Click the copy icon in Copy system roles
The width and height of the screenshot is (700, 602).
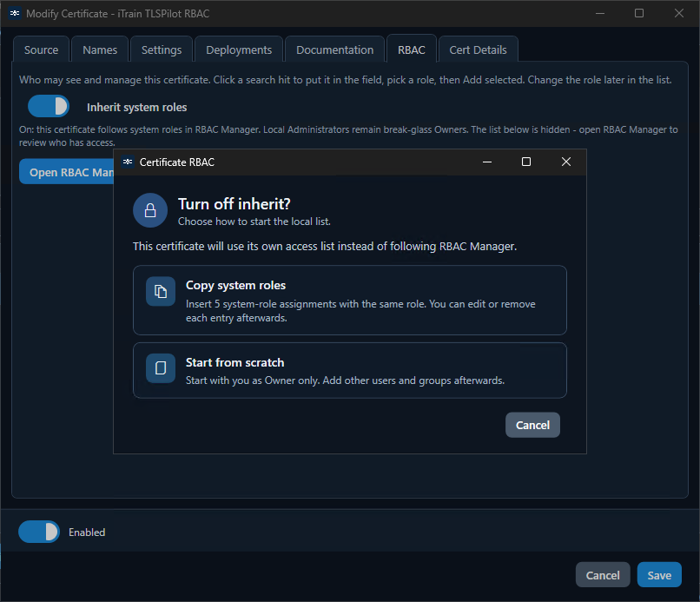(x=161, y=292)
